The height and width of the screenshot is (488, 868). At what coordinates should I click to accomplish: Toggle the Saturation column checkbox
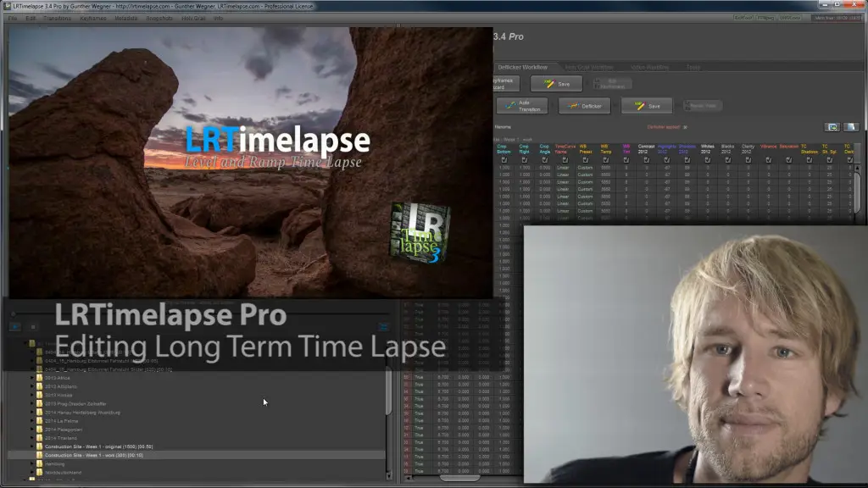tap(789, 160)
